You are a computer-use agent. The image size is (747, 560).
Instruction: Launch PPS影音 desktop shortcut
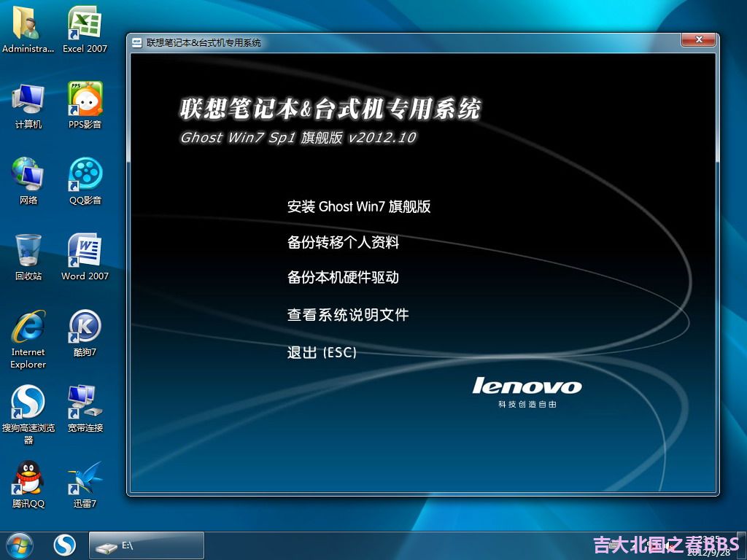click(85, 106)
